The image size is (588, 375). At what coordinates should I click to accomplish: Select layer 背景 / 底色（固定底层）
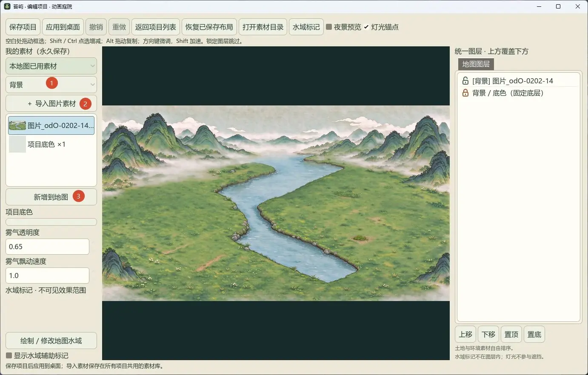click(x=519, y=93)
